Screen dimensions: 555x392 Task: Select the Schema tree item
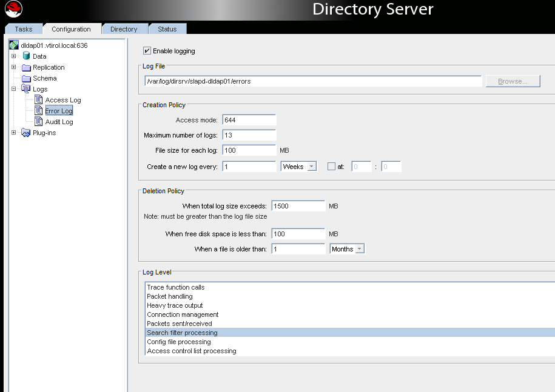pyautogui.click(x=45, y=78)
